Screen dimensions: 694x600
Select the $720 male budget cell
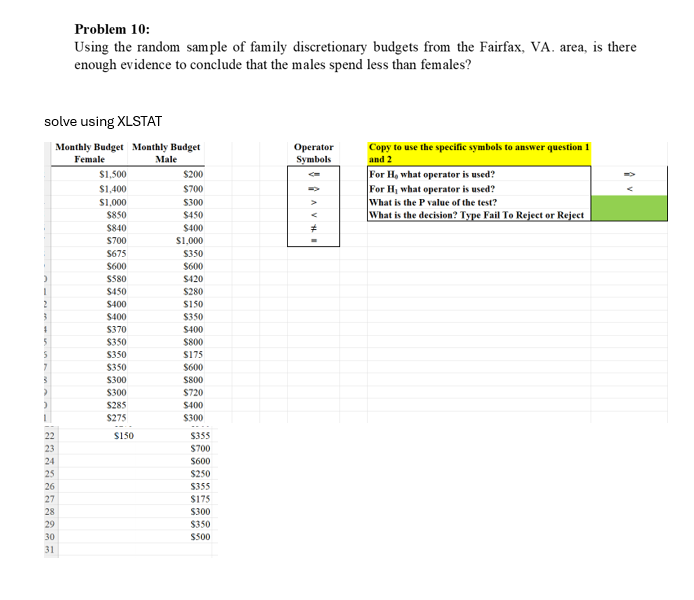click(x=166, y=392)
